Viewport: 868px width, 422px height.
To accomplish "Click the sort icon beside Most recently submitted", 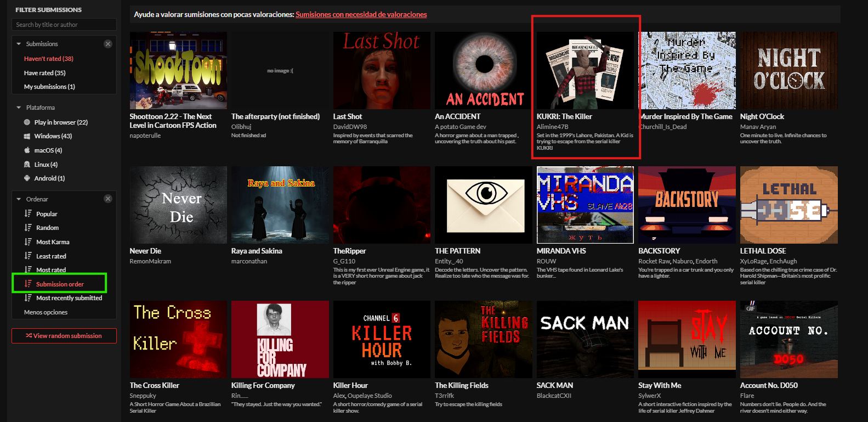I will tap(28, 298).
